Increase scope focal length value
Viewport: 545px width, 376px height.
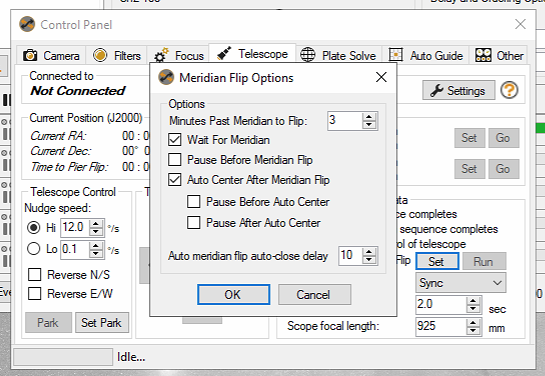point(473,323)
